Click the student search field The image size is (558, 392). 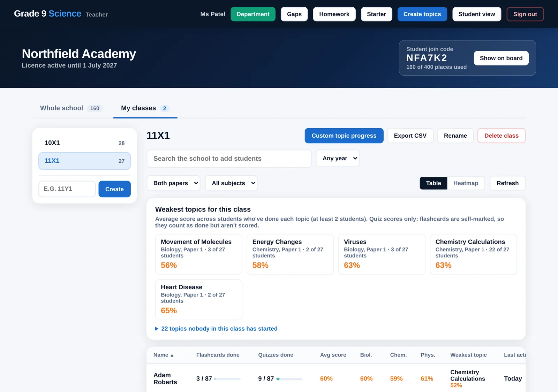229,159
